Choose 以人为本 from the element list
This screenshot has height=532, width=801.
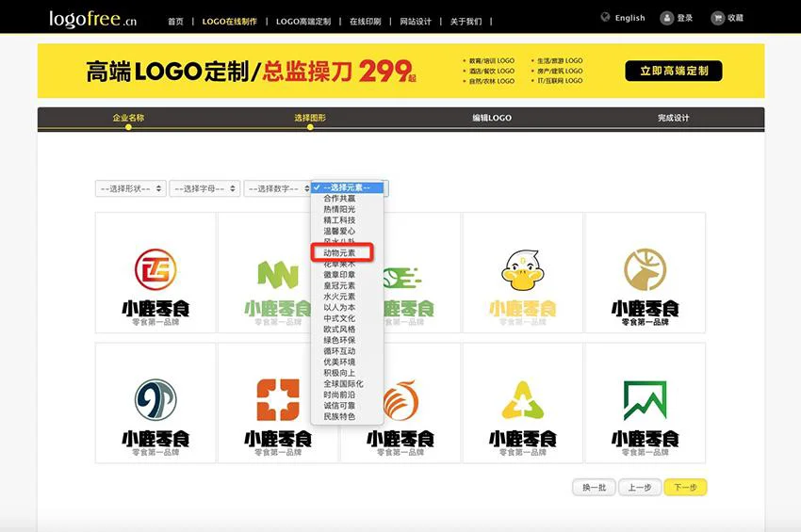[x=348, y=307]
